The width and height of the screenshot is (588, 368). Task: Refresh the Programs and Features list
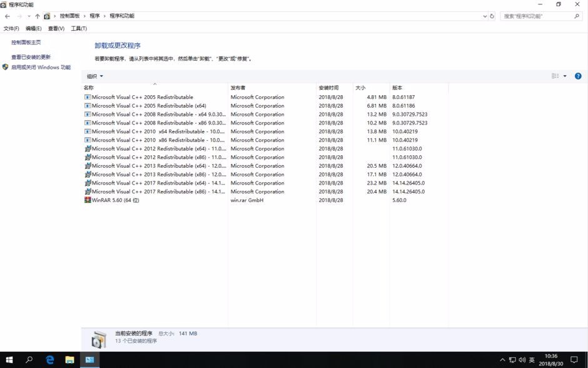[492, 16]
